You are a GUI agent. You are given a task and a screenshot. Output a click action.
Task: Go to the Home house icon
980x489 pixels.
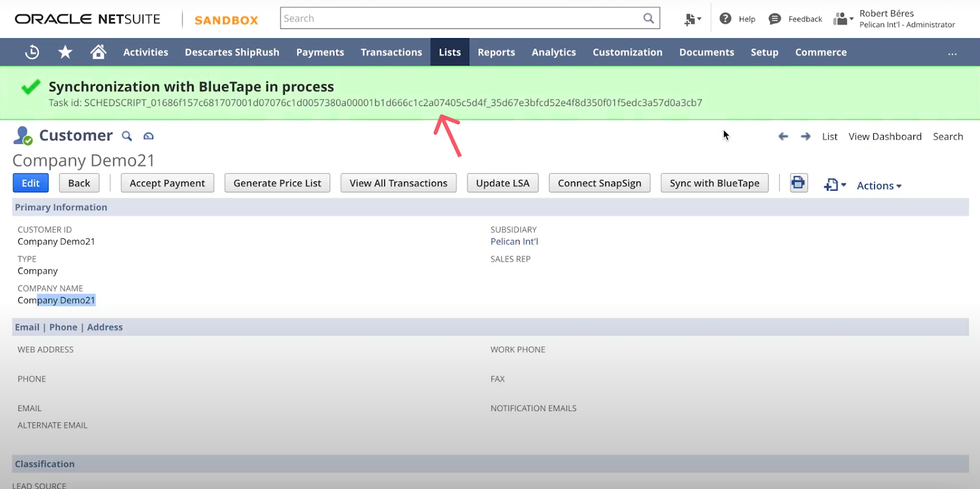pos(98,52)
